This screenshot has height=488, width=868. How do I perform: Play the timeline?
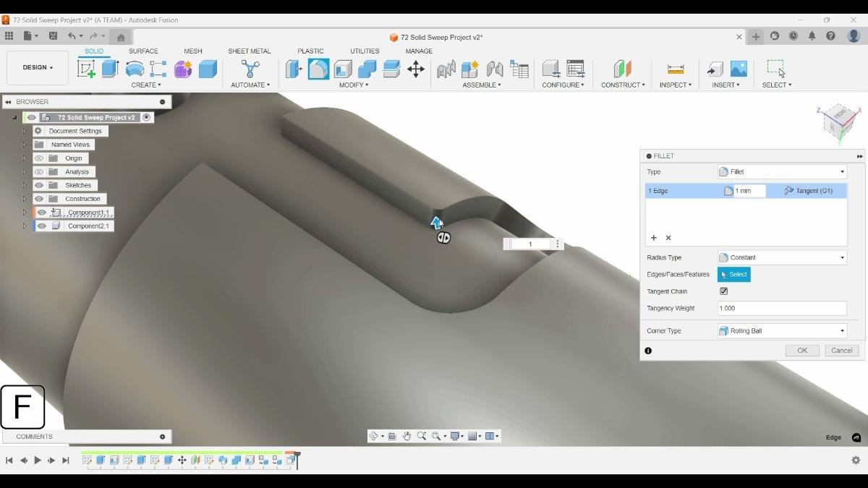(38, 461)
